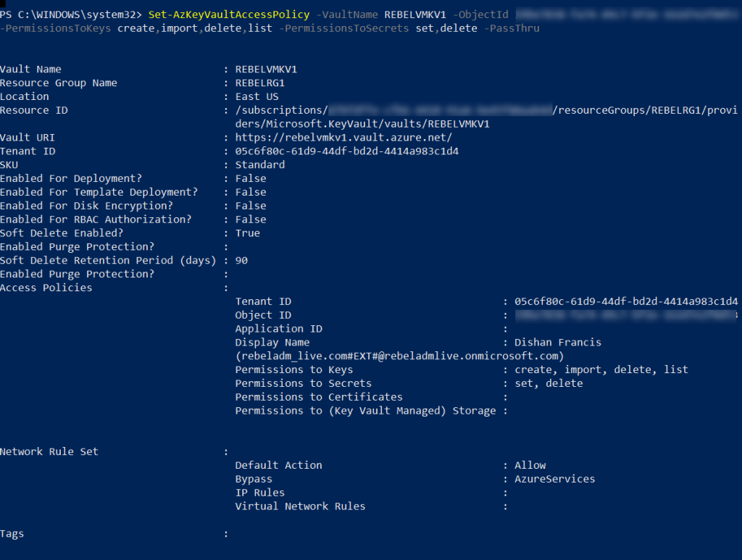Click the Bypass value AzureServices

(x=555, y=479)
